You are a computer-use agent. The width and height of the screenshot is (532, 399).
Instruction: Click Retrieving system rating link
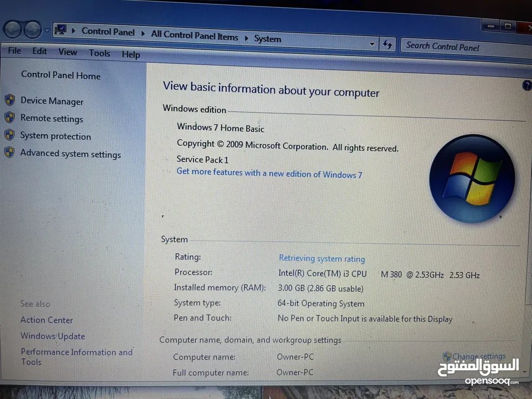pyautogui.click(x=321, y=259)
